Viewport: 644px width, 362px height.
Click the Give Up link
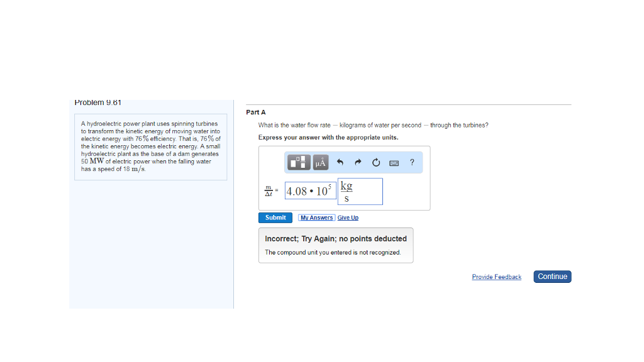[348, 217]
